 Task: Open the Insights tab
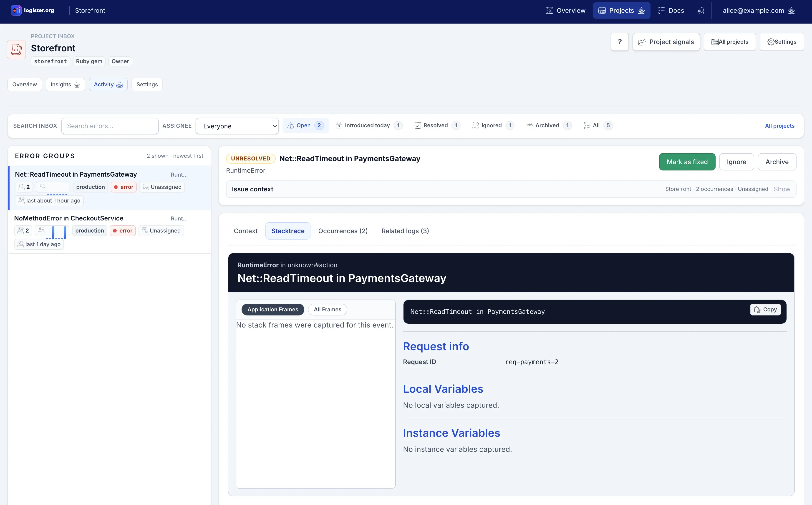[65, 85]
